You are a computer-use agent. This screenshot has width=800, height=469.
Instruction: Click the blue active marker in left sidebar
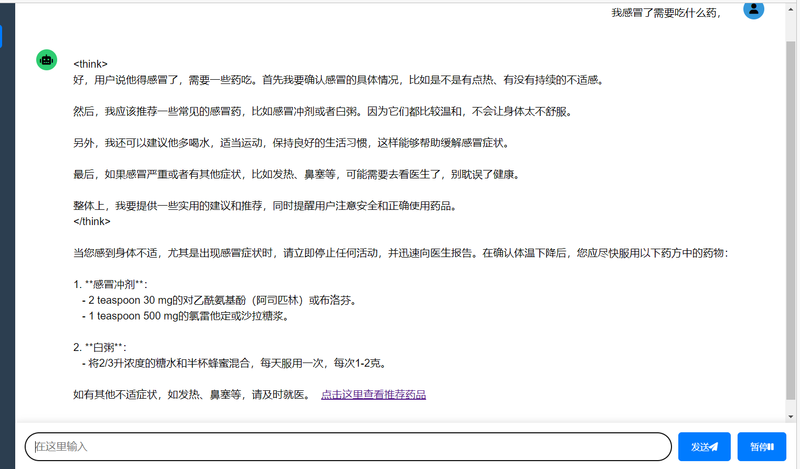[1, 37]
